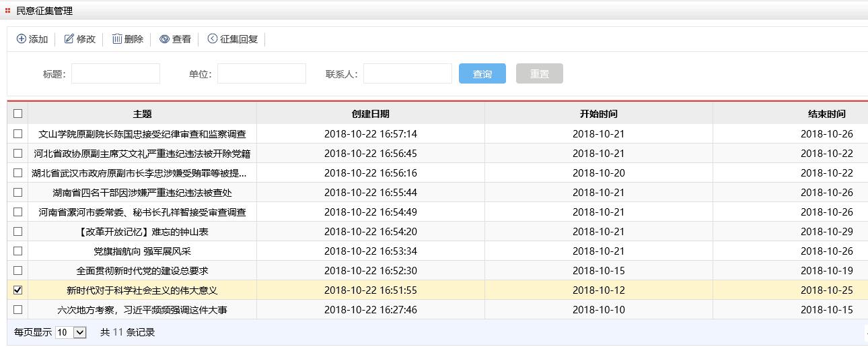Tick checkbox for 湖北省武汉市政府原副市长 row
868x347 pixels.
17,172
